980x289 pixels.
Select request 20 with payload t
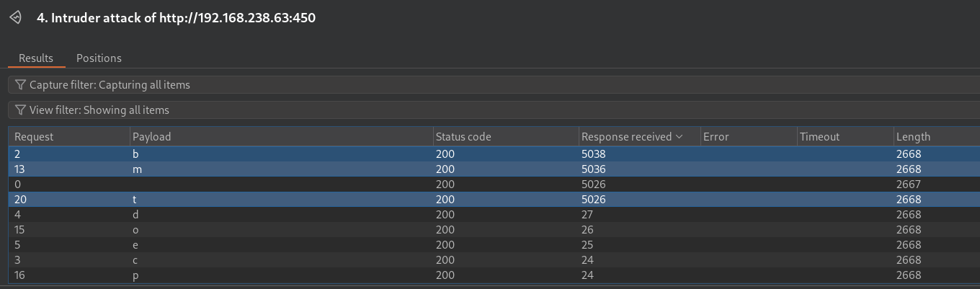point(494,200)
